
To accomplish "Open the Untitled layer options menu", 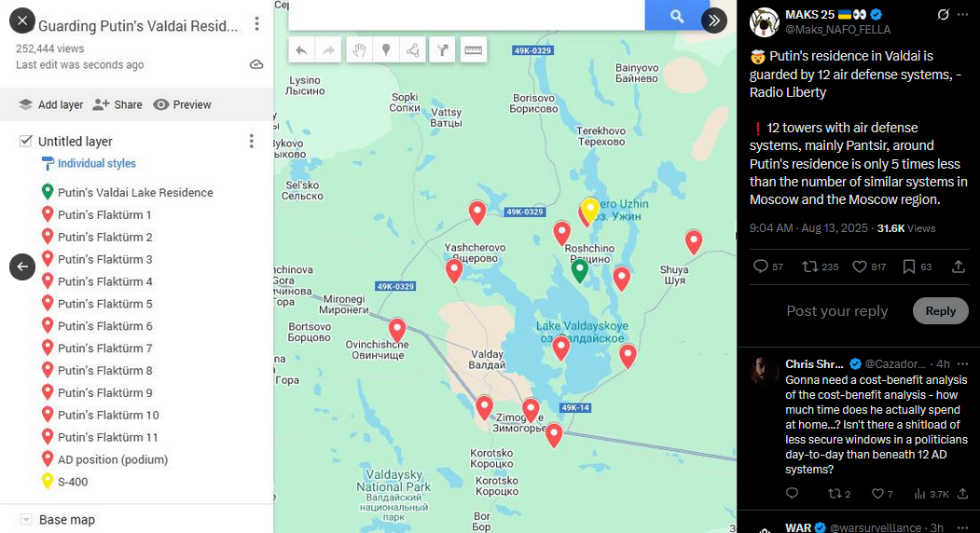I will [251, 142].
